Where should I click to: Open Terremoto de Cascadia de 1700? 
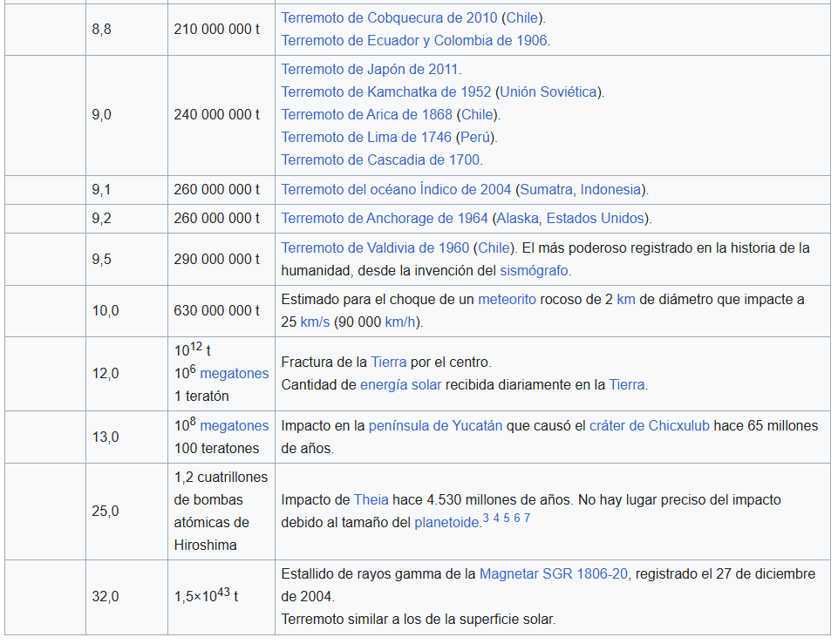pos(380,159)
